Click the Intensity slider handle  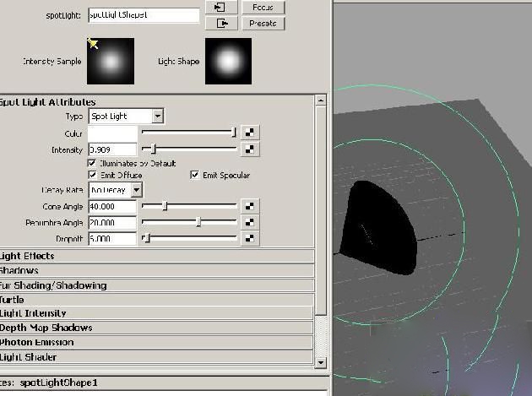154,149
